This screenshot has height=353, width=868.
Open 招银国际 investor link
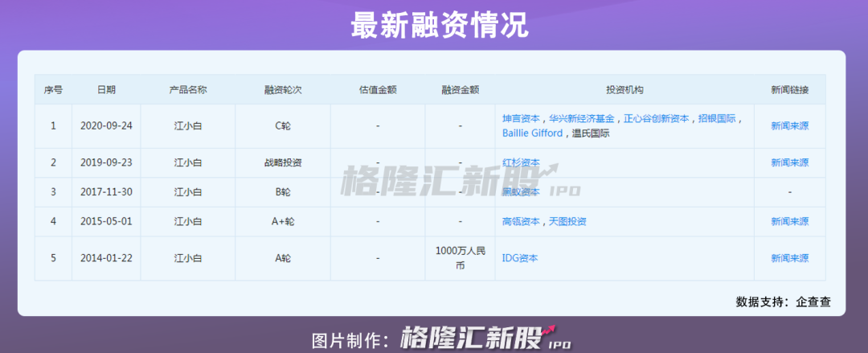pyautogui.click(x=717, y=118)
